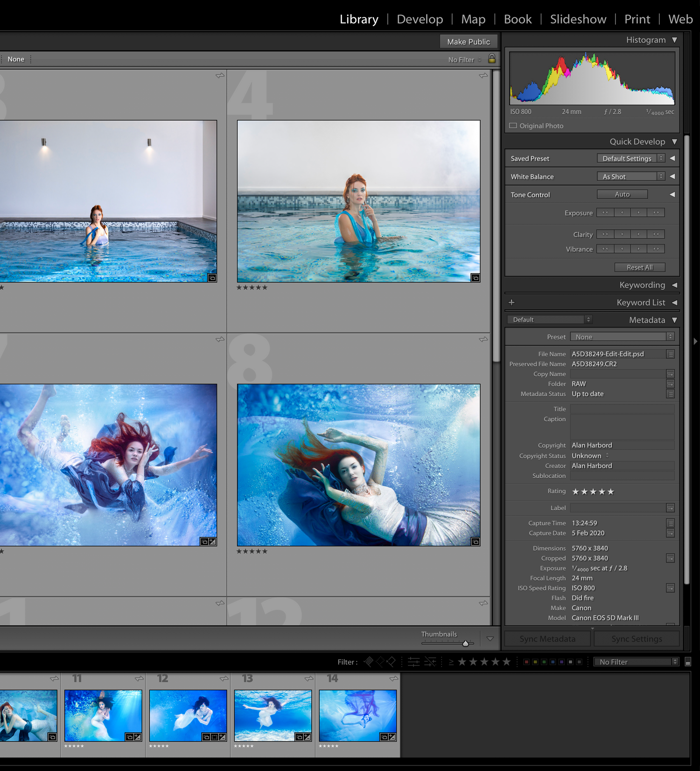The height and width of the screenshot is (771, 700).
Task: Collapse the Histogram panel
Action: coord(674,40)
